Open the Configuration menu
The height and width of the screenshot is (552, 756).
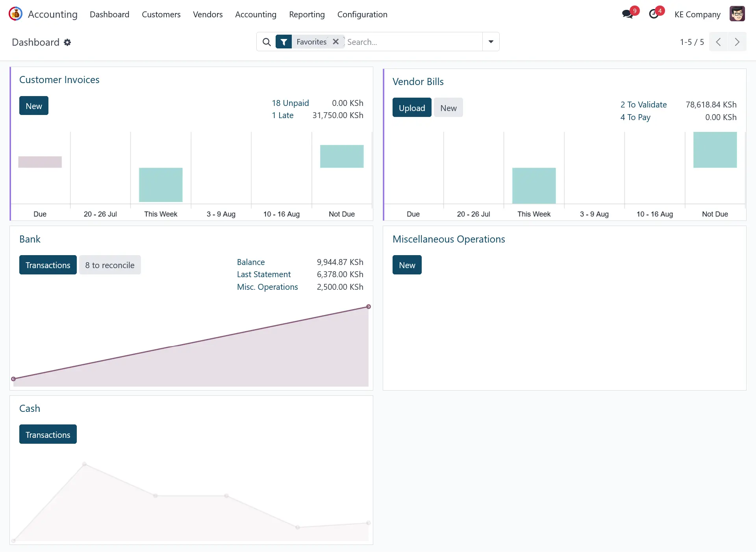click(x=362, y=15)
